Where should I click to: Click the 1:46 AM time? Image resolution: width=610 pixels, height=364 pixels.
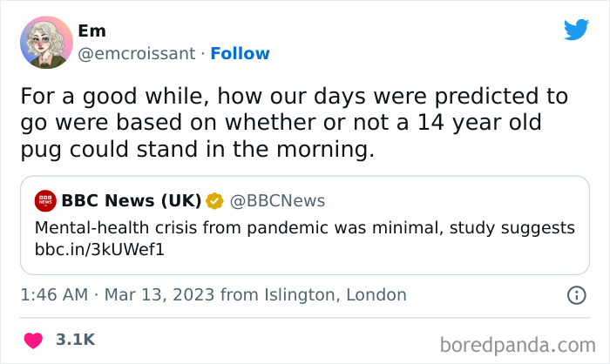(x=54, y=294)
